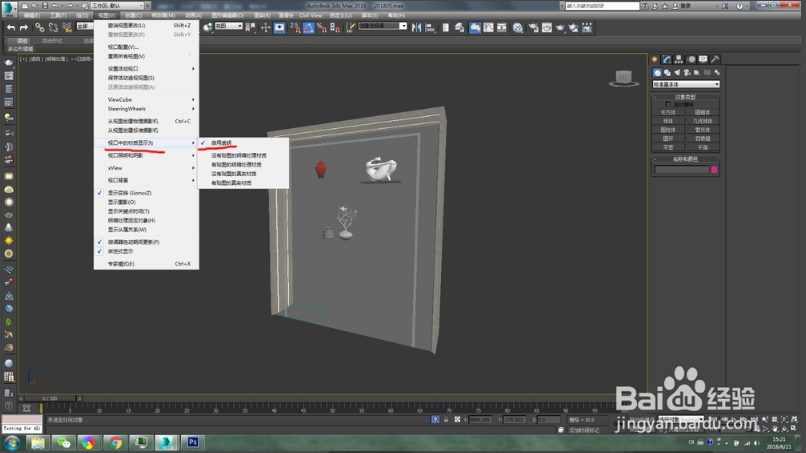
Task: Open the Material Editor sphere icon
Action: point(518,27)
